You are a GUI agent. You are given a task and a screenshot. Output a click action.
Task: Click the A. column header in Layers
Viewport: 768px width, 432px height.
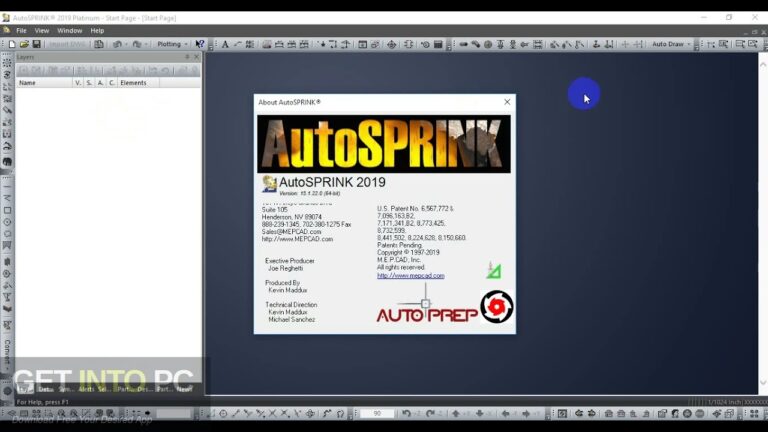(100, 83)
